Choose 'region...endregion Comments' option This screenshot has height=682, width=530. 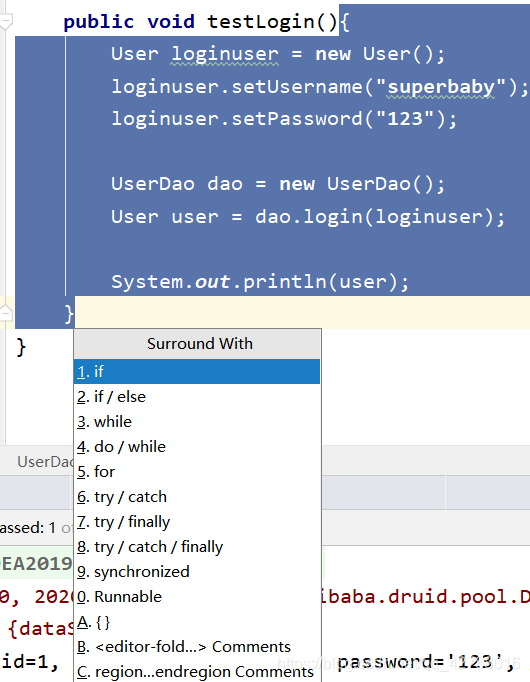coord(197,671)
